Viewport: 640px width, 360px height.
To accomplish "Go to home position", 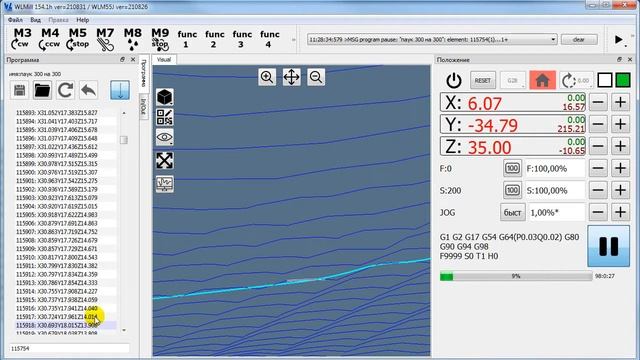I will pyautogui.click(x=542, y=80).
